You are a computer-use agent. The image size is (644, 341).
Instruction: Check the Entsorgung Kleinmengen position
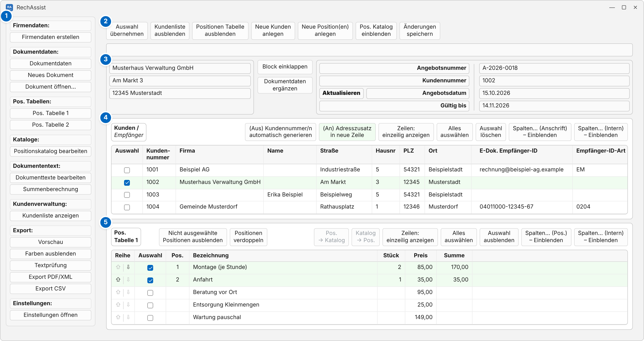point(150,305)
